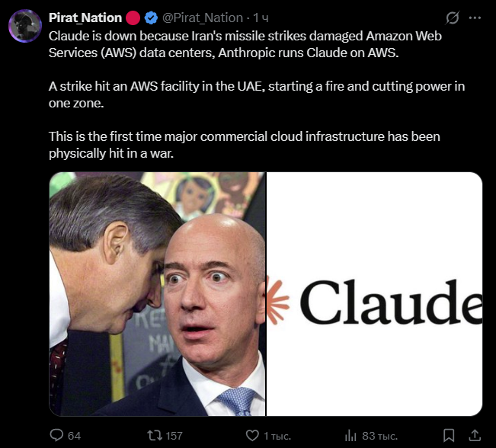Image resolution: width=496 pixels, height=448 pixels.
Task: Click the 157 reposts count
Action: pyautogui.click(x=174, y=436)
